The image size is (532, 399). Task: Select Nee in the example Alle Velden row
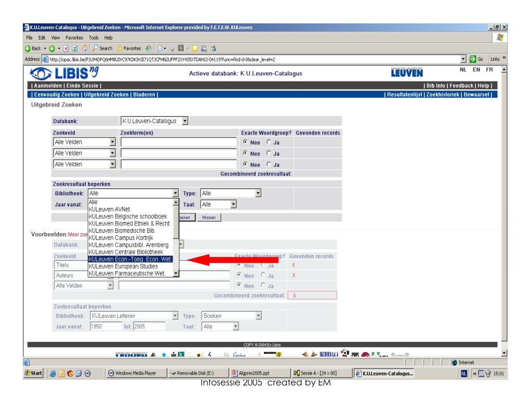pyautogui.click(x=239, y=285)
